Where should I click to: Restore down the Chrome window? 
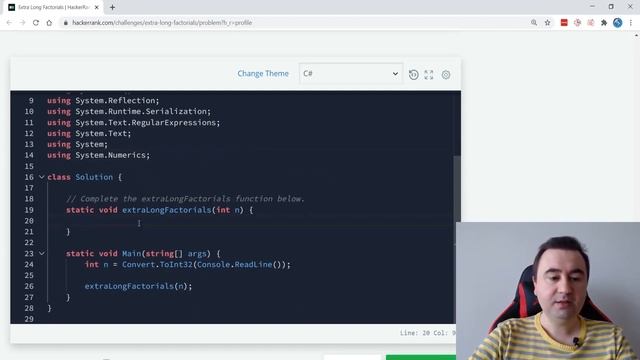coord(611,7)
